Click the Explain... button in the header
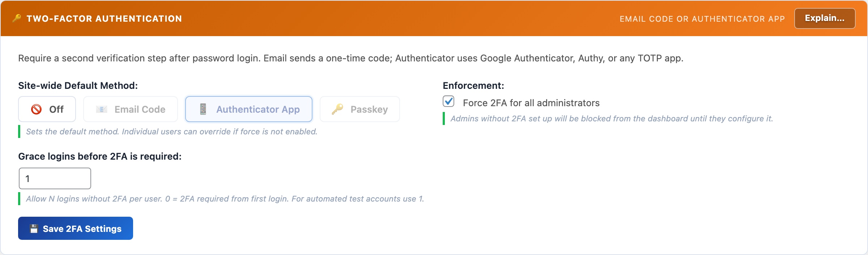This screenshot has height=255, width=868. coord(825,18)
